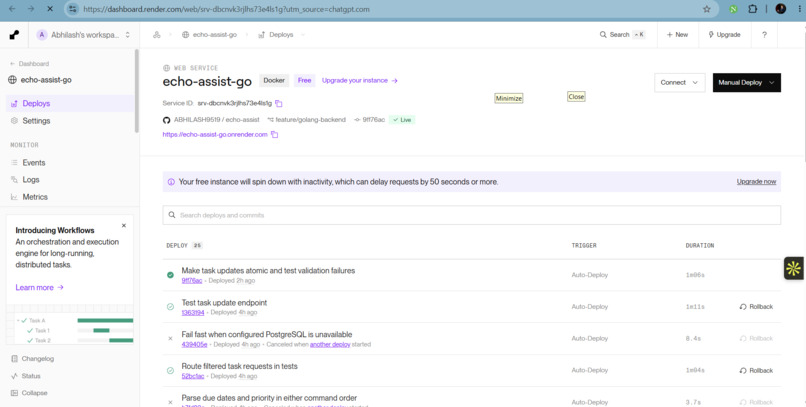Screen dimensions: 806x407
Task: Open Chrome three-dot menu
Action: click(x=799, y=9)
